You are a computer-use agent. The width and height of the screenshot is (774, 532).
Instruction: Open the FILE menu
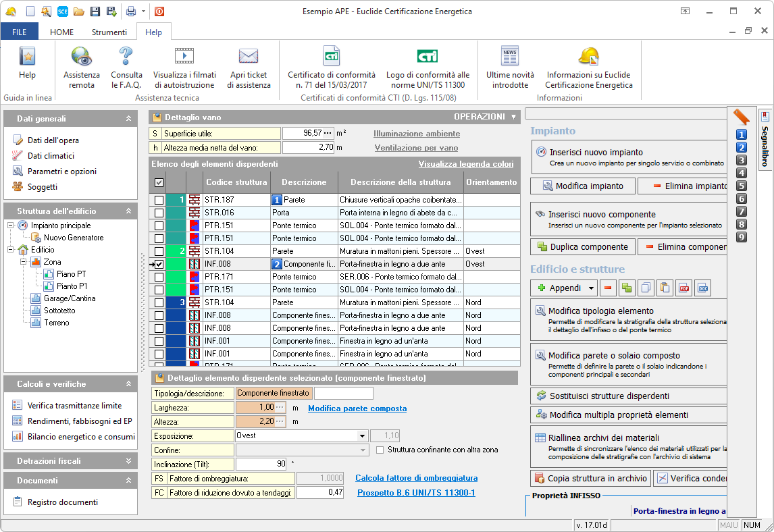(20, 32)
